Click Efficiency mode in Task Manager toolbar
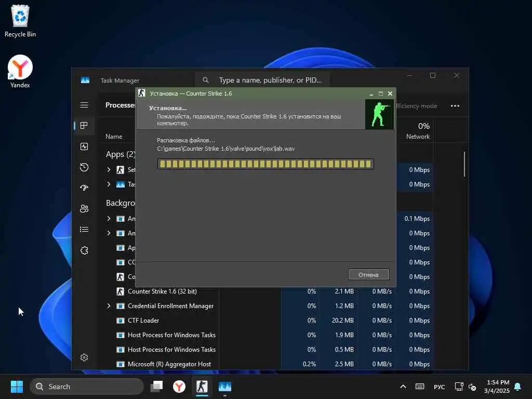532x399 pixels. tap(416, 106)
